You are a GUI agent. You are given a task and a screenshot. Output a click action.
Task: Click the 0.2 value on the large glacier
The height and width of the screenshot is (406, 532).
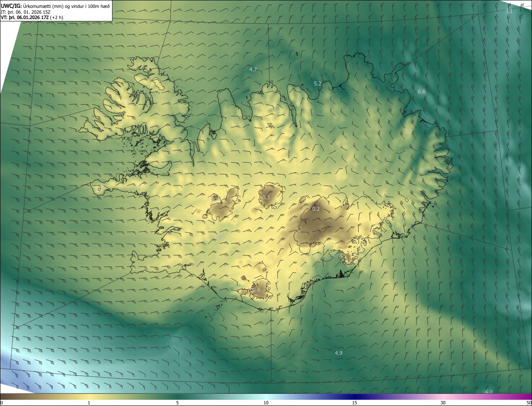pos(316,209)
